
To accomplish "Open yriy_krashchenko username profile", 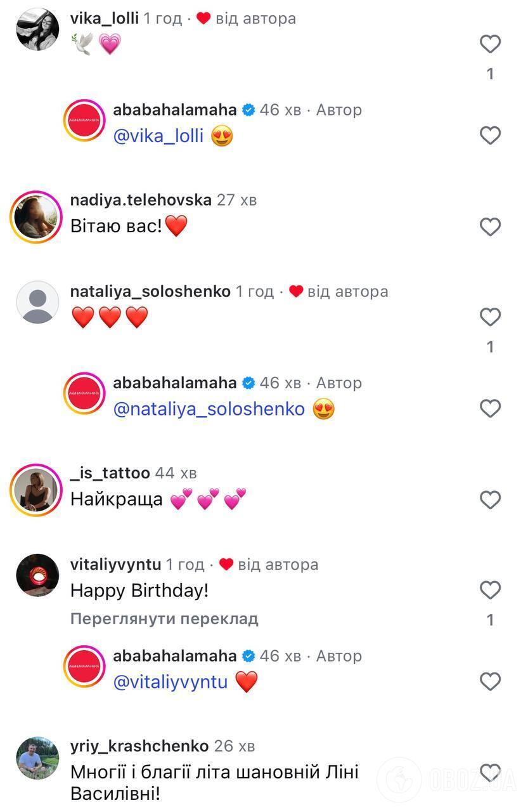I will (139, 746).
